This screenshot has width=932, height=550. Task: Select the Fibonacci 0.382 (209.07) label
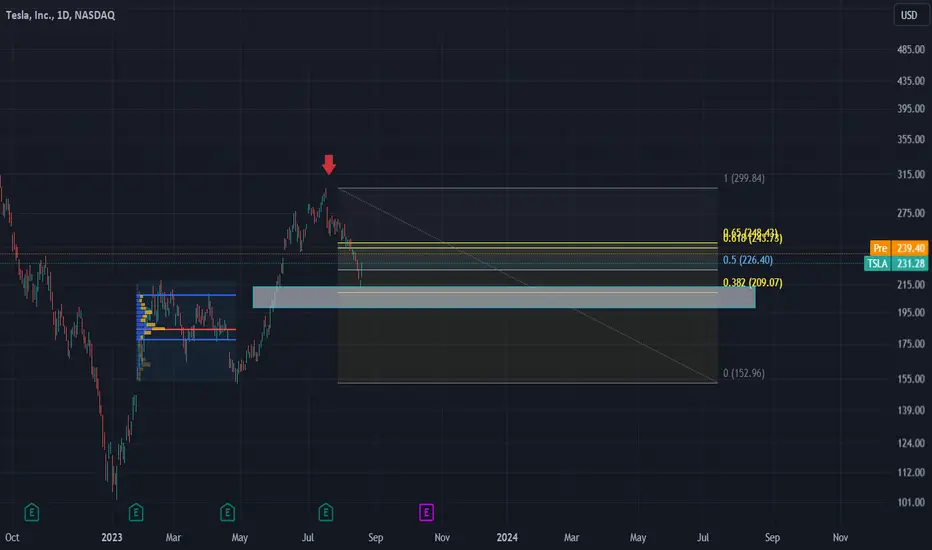tap(752, 283)
